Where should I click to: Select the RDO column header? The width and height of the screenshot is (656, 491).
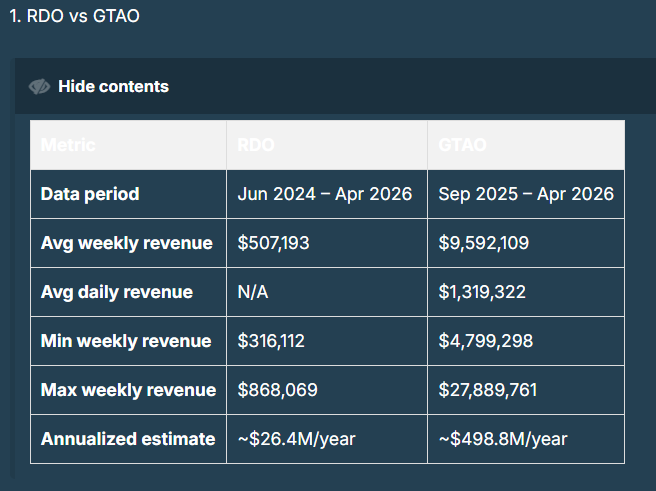(x=256, y=145)
